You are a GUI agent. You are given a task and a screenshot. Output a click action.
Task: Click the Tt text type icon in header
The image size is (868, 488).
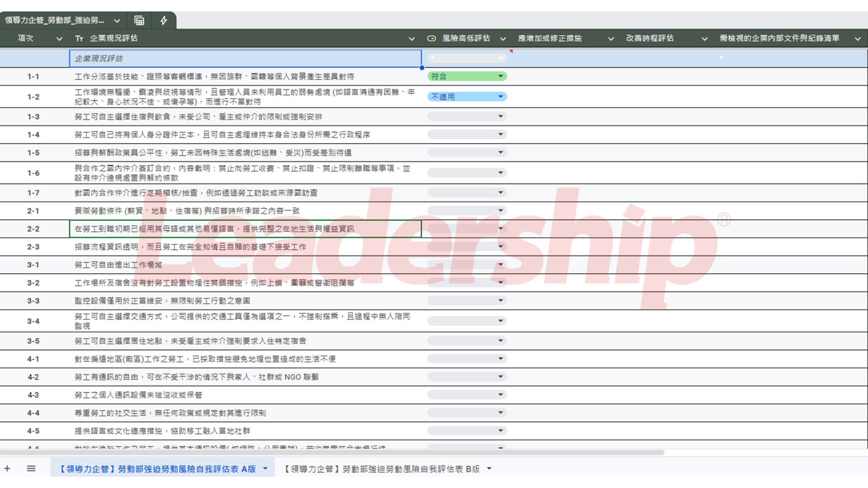pos(79,39)
